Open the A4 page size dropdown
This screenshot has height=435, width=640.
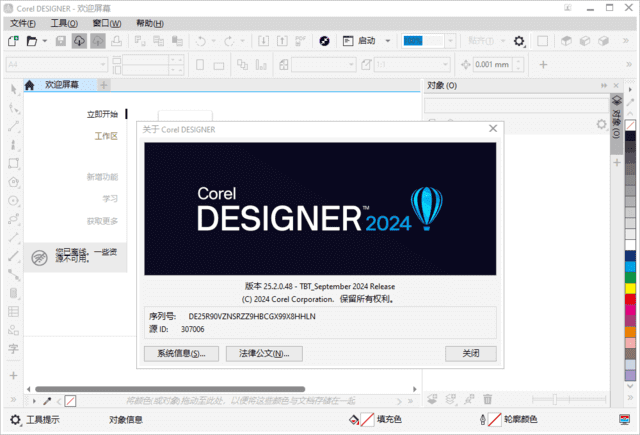[x=103, y=64]
